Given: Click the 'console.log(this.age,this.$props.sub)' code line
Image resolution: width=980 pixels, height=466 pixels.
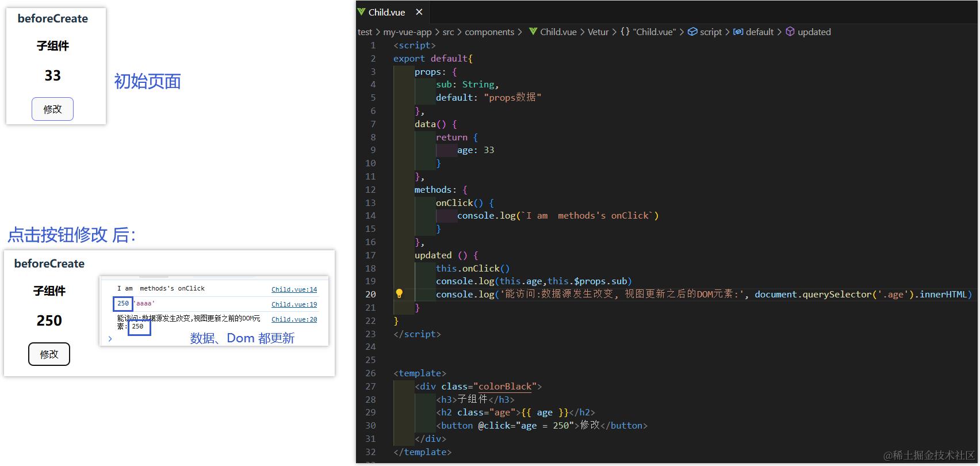Looking at the screenshot, I should [534, 281].
